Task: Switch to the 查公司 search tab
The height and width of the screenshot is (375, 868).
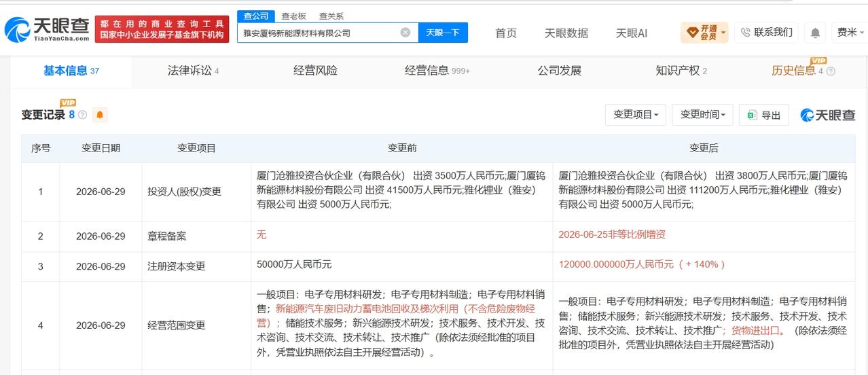Action: 256,16
